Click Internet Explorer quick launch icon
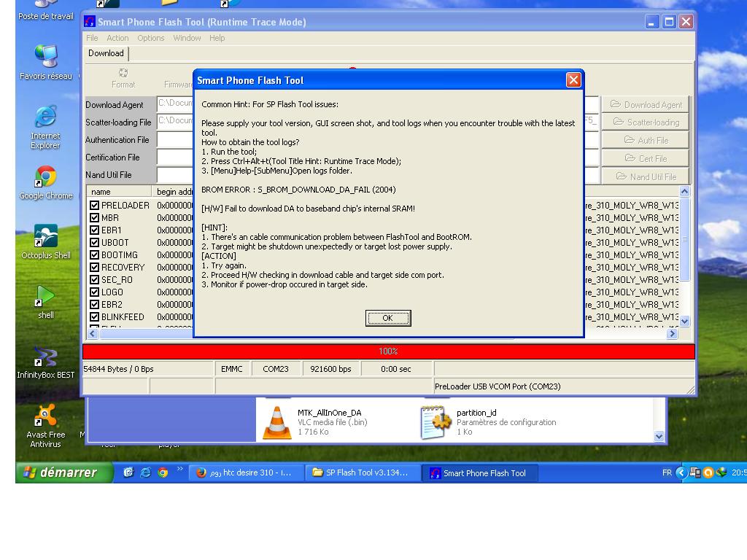This screenshot has height=560, width=747. click(x=145, y=472)
